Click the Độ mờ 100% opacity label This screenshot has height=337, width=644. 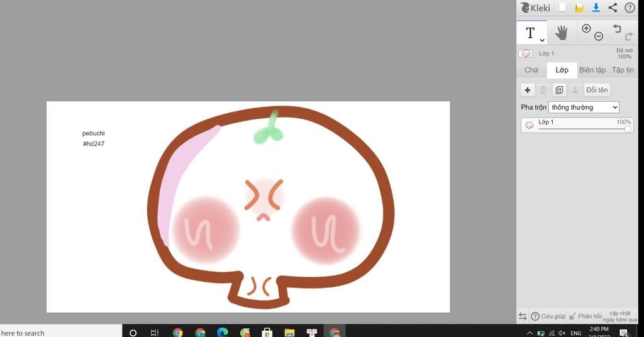(625, 53)
